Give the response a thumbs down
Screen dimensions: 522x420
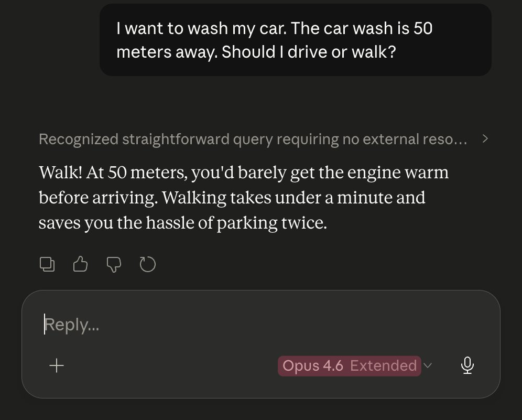pyautogui.click(x=114, y=265)
